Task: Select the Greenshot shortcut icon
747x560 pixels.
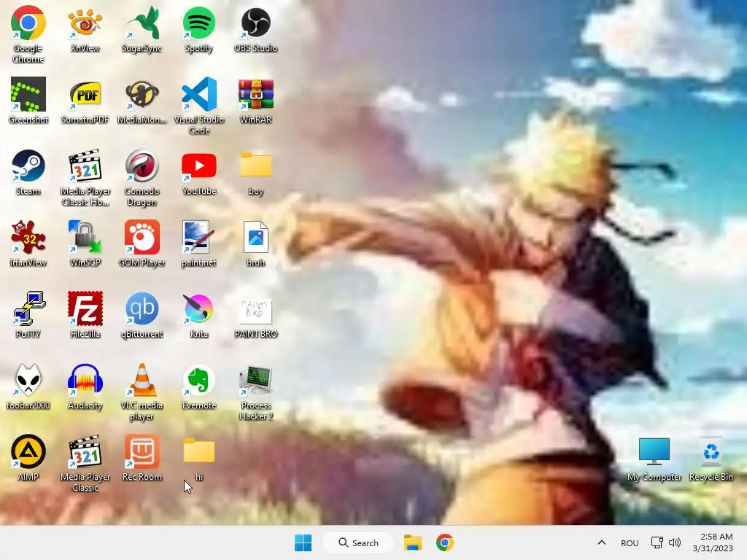Action: (28, 94)
